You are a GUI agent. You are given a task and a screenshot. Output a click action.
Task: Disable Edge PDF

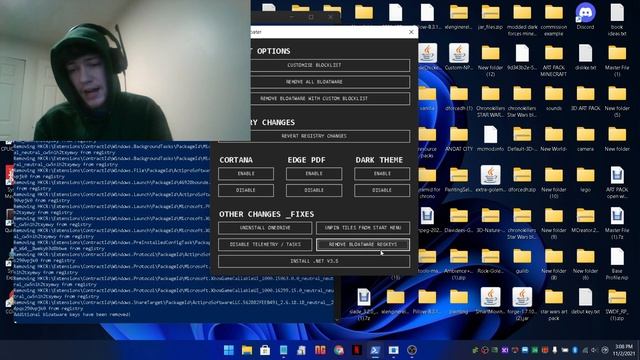point(314,190)
